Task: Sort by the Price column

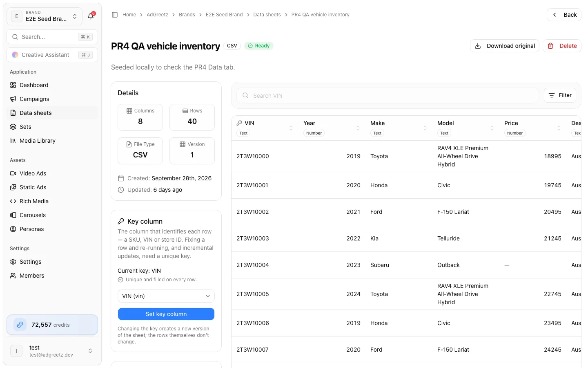Action: [559, 128]
